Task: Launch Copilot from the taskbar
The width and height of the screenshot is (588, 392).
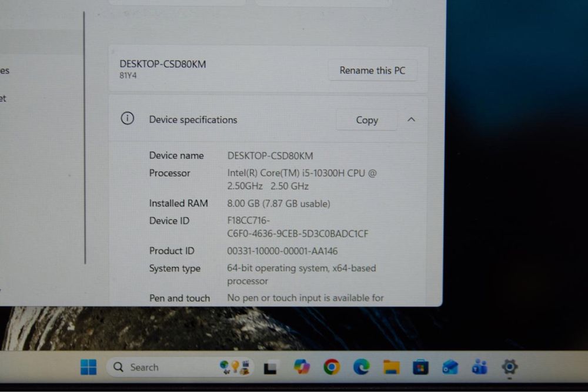Action: click(x=302, y=367)
